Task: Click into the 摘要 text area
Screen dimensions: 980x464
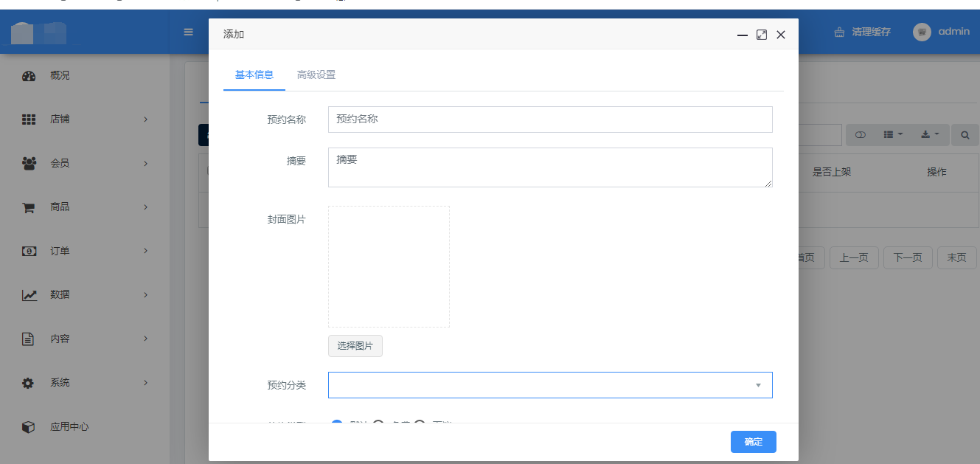Action: 550,167
